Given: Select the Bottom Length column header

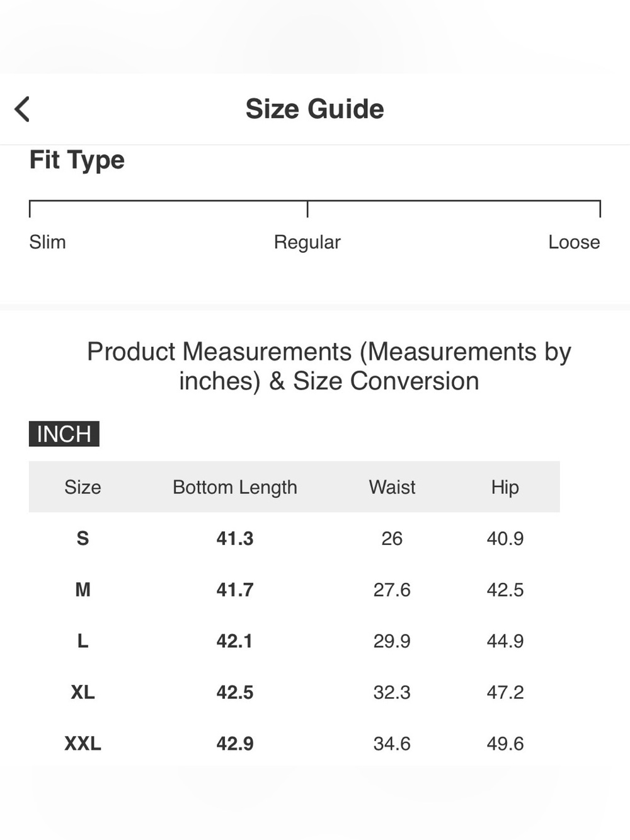Looking at the screenshot, I should [x=235, y=487].
